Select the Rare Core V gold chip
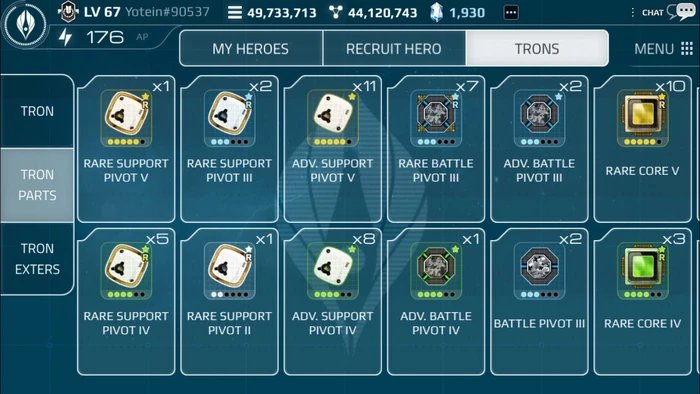 [642, 118]
